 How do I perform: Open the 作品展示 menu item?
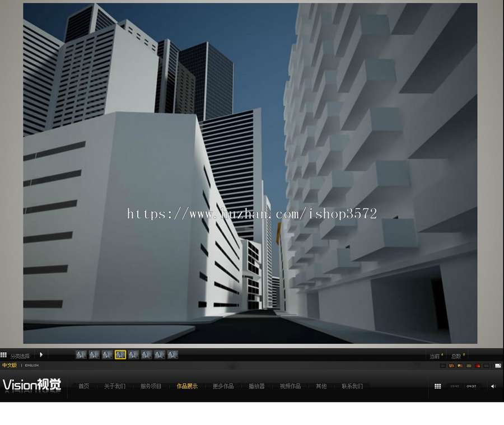click(187, 386)
